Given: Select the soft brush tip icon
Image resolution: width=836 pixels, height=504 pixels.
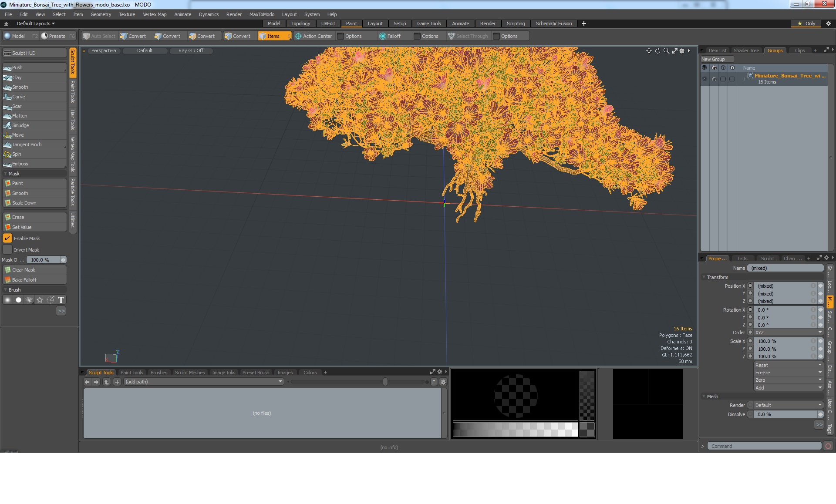Looking at the screenshot, I should pos(7,300).
